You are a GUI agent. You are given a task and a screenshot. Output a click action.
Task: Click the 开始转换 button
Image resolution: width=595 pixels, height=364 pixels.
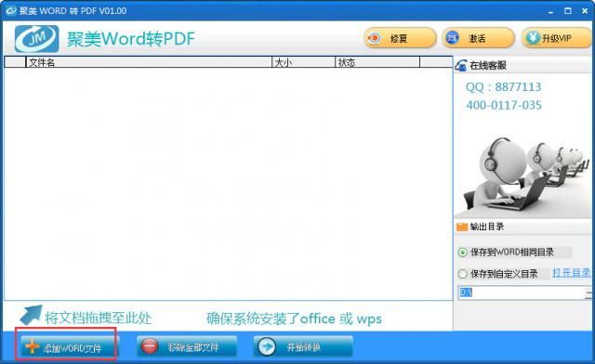coord(303,346)
